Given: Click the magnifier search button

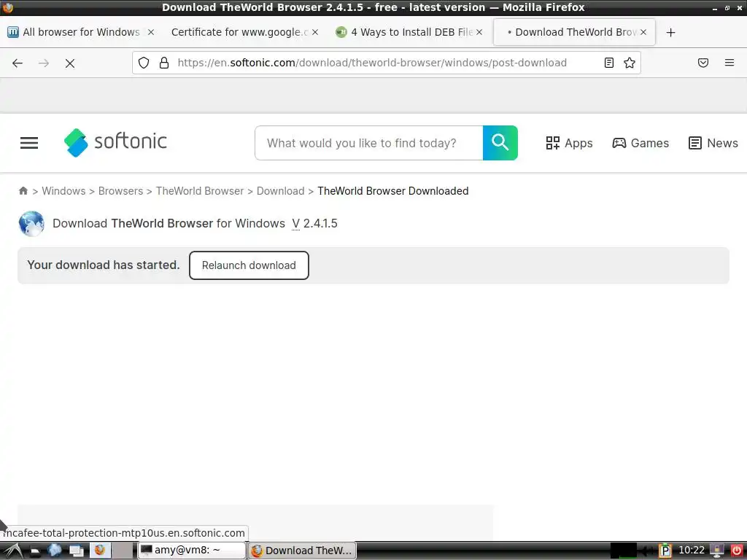Looking at the screenshot, I should coord(500,143).
